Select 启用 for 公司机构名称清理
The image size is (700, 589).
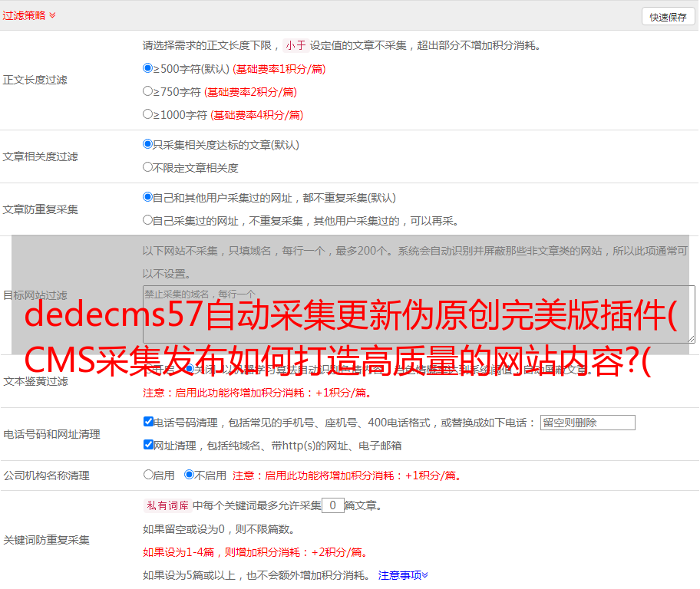coord(148,474)
